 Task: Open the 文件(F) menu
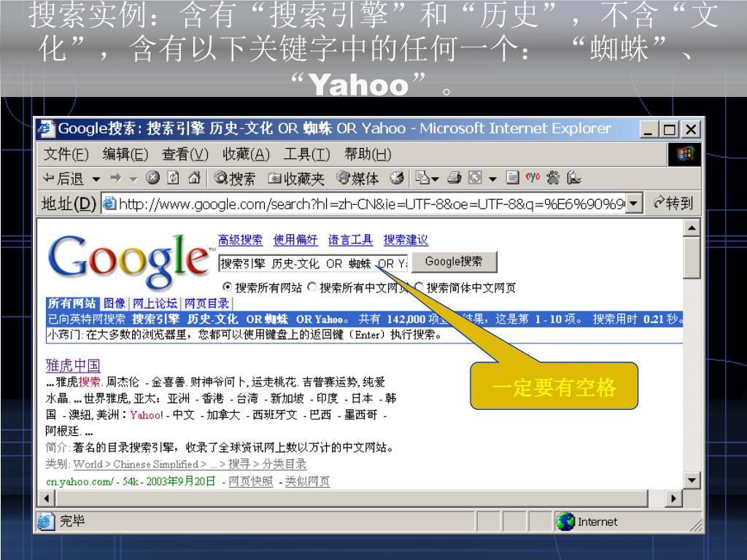[66, 154]
